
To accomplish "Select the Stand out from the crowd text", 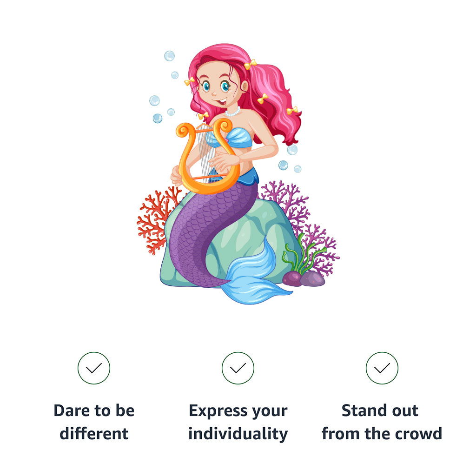I will (382, 422).
